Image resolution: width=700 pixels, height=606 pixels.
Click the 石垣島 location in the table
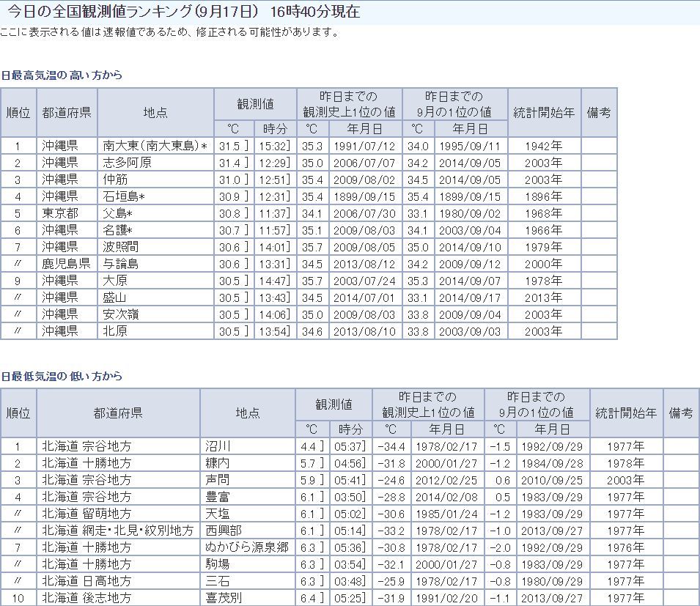tap(122, 196)
